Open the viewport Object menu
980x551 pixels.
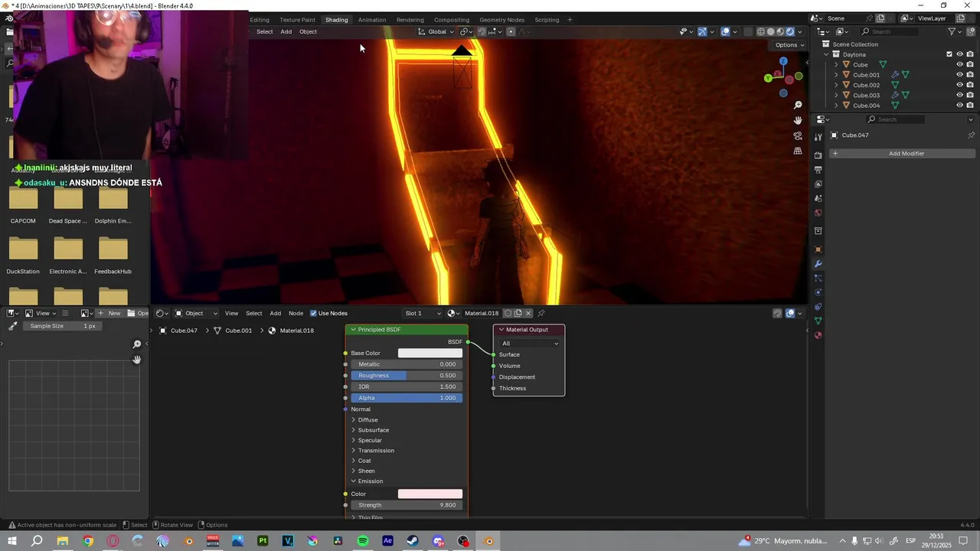tap(308, 31)
